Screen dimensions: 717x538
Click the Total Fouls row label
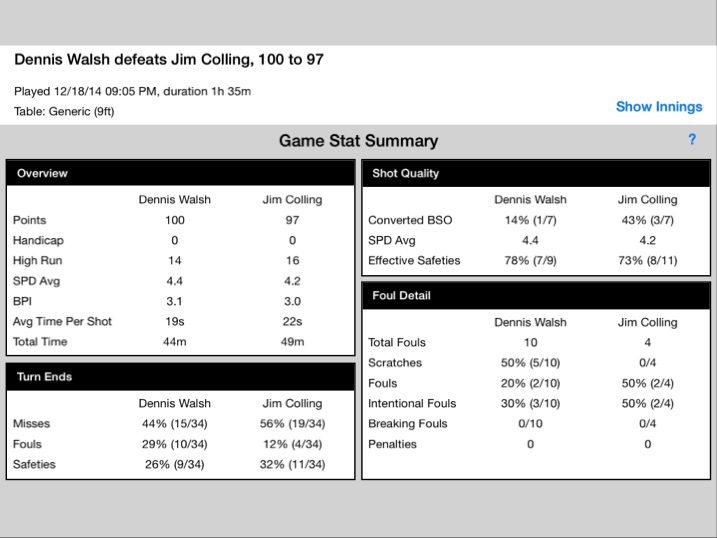[397, 342]
